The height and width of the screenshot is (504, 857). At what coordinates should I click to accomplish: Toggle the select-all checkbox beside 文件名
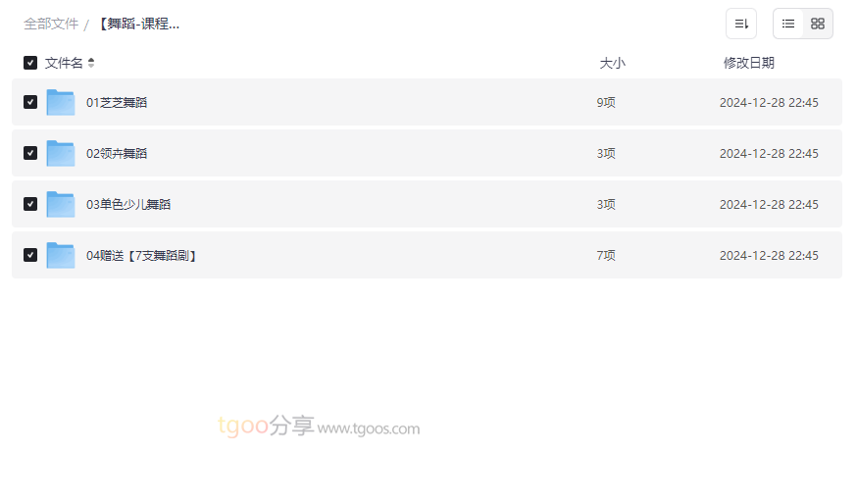pyautogui.click(x=30, y=63)
